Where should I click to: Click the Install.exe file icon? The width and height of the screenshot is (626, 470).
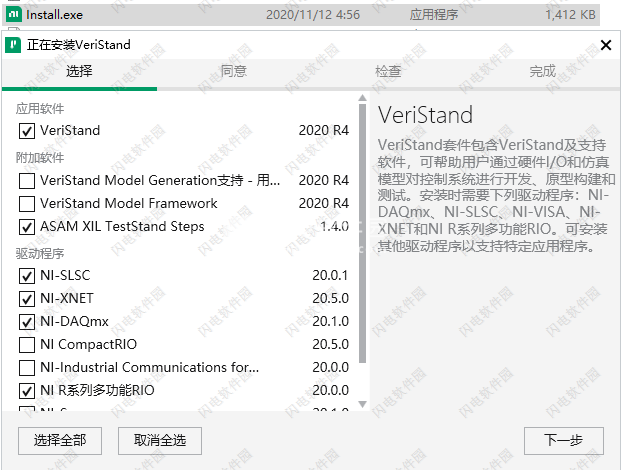[x=14, y=15]
